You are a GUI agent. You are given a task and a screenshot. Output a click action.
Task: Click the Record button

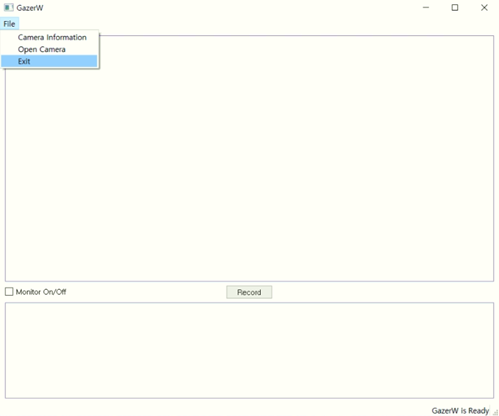tap(249, 292)
